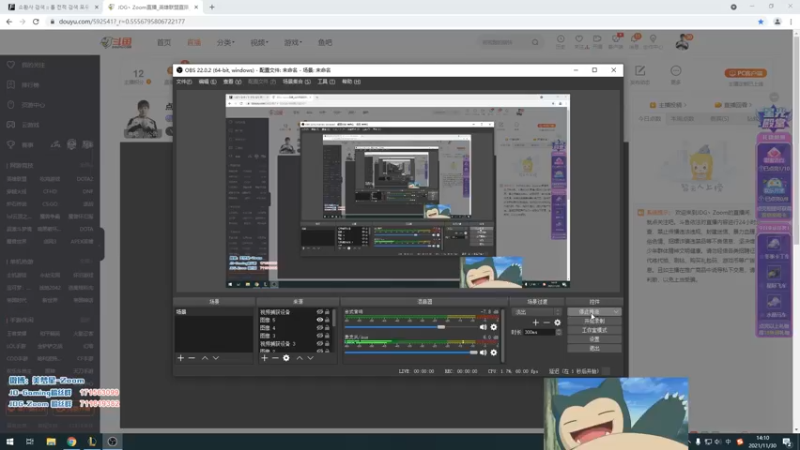This screenshot has width=800, height=450.
Task: Toggle visibility of 视频捕获设备 3 source
Action: pyautogui.click(x=319, y=344)
